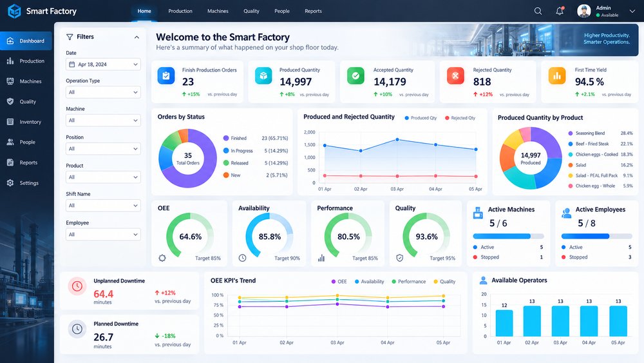644x363 pixels.
Task: Open the Shift Name dropdown
Action: pyautogui.click(x=103, y=206)
